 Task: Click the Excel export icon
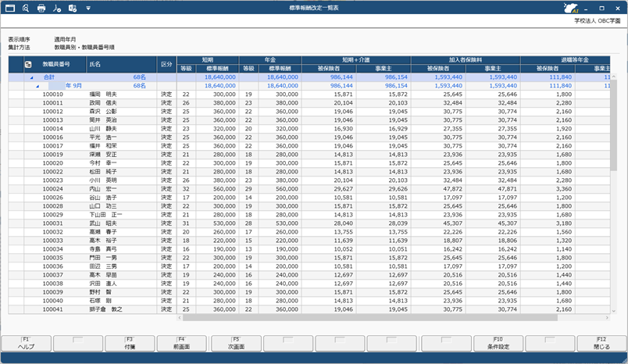pyautogui.click(x=72, y=8)
